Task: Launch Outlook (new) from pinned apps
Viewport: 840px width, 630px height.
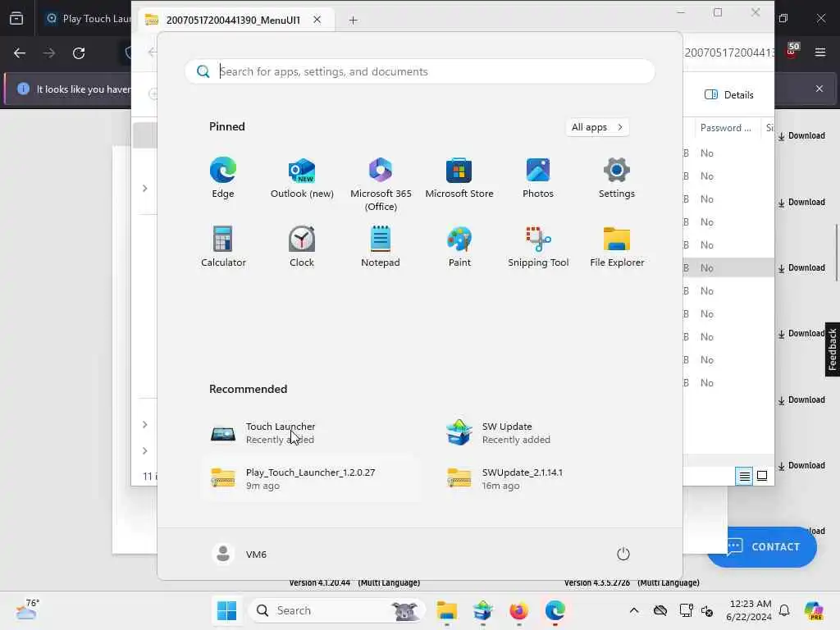Action: point(302,178)
